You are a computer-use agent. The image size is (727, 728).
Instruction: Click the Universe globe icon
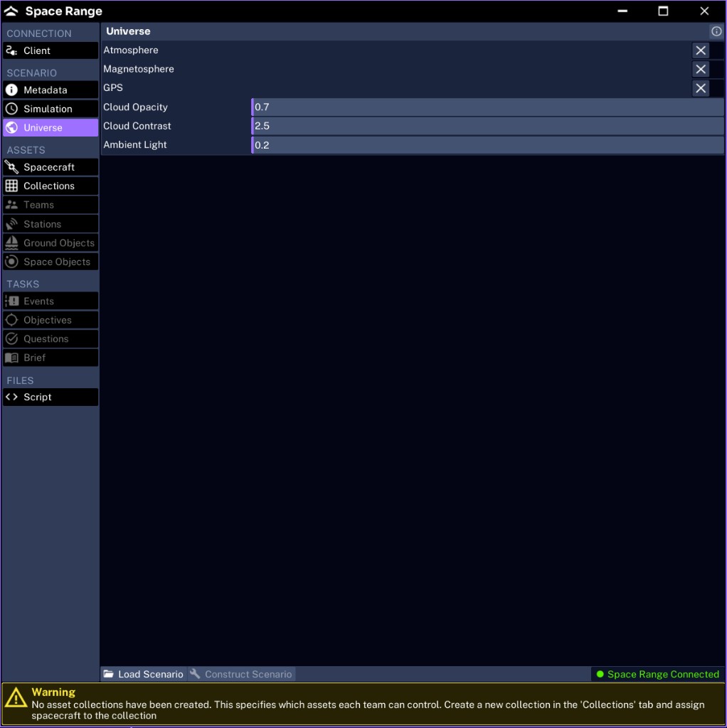click(11, 128)
